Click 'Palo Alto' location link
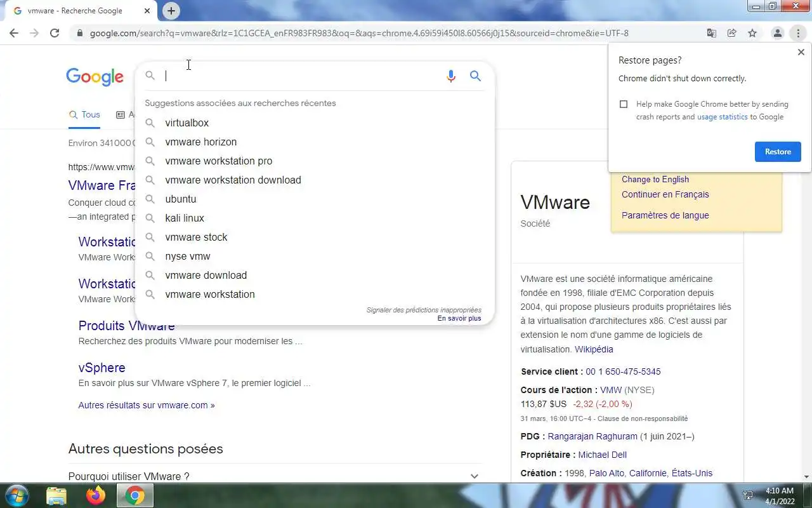This screenshot has height=508, width=812. [606, 473]
